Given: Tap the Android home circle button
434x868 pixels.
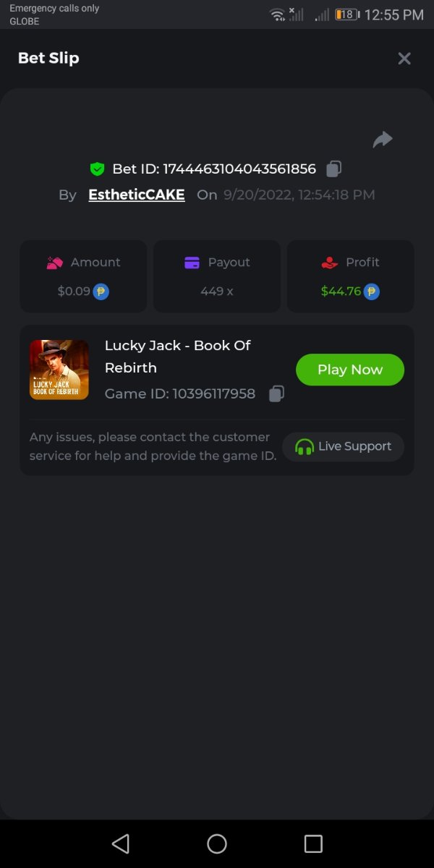Looking at the screenshot, I should pyautogui.click(x=217, y=843).
